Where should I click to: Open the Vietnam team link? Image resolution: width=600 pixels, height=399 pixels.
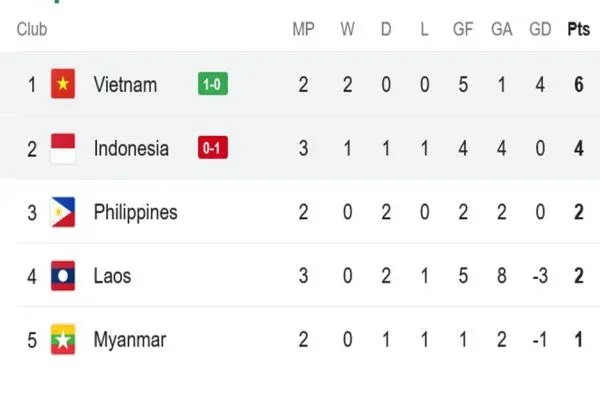[x=125, y=85]
